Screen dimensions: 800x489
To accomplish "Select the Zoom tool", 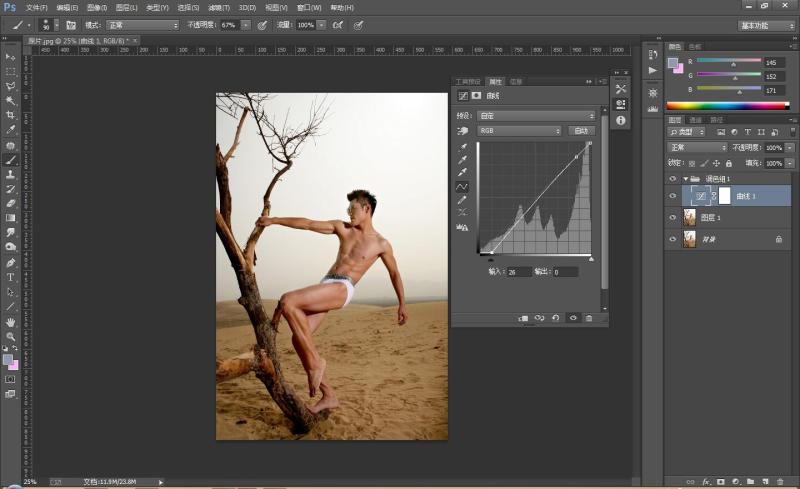I will coord(10,337).
